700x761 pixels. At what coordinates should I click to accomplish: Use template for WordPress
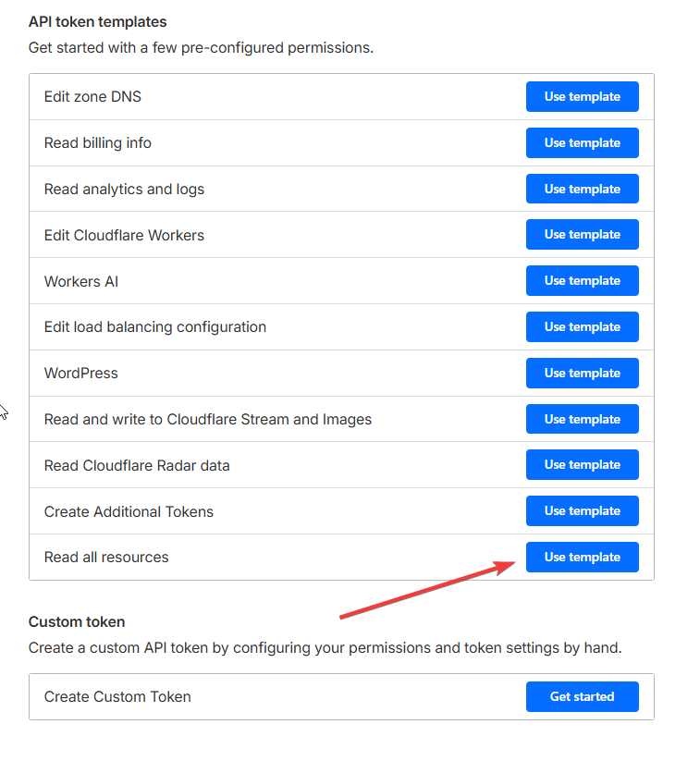pos(582,373)
